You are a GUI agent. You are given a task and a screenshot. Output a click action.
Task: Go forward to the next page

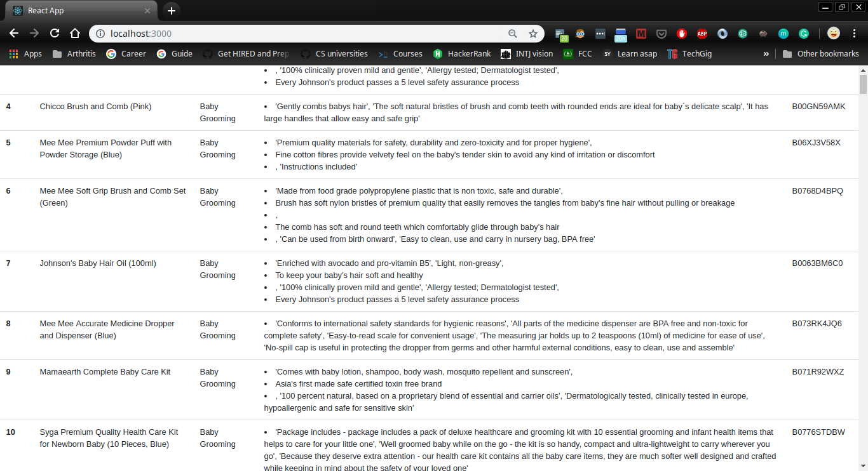point(34,33)
